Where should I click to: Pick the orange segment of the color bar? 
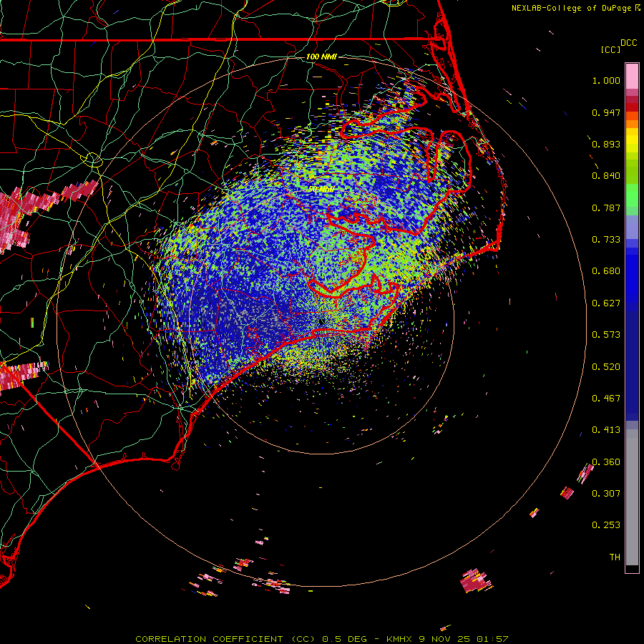pos(632,124)
